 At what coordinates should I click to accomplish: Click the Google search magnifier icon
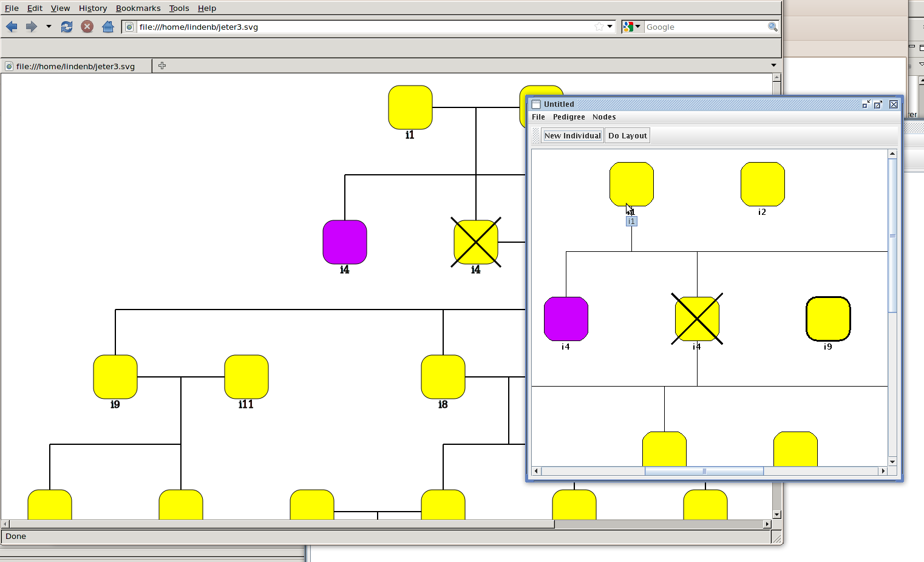tap(772, 27)
